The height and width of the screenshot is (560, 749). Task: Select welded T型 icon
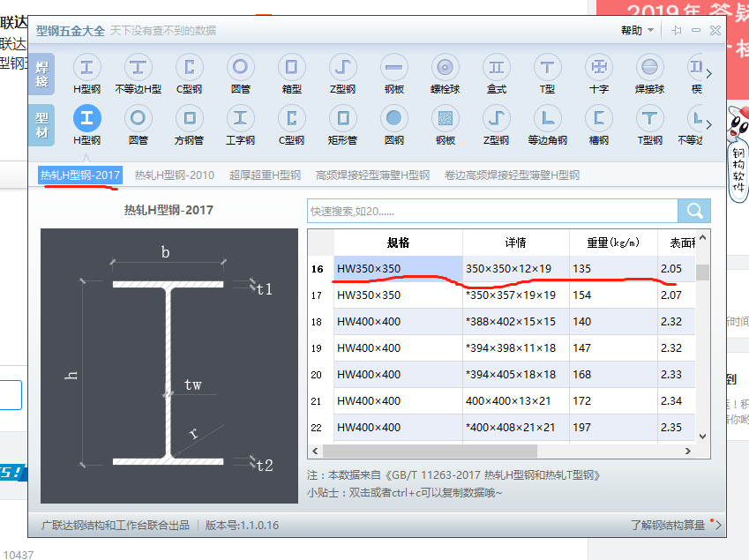coord(548,67)
